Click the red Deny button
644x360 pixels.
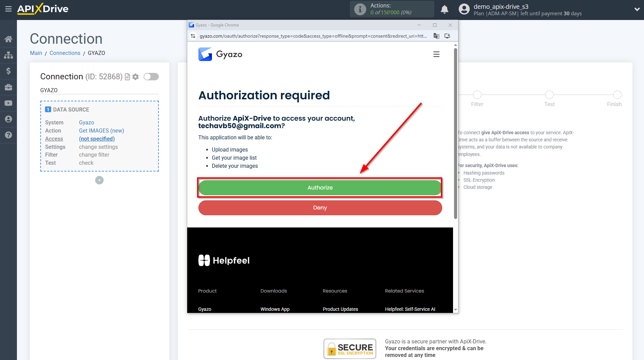pyautogui.click(x=320, y=207)
